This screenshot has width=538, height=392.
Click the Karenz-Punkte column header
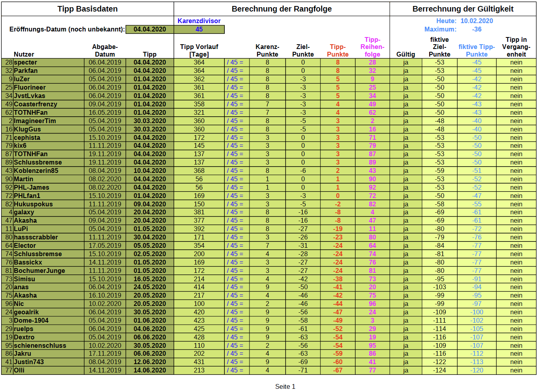tap(267, 51)
